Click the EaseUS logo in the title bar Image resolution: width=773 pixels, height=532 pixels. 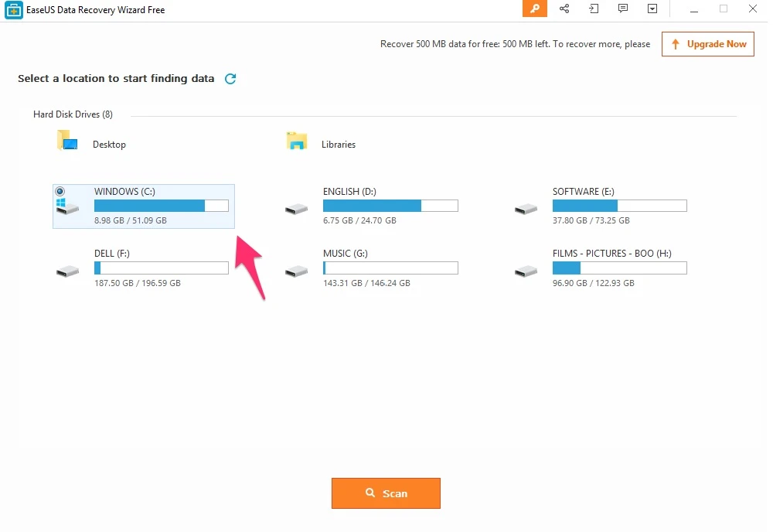coord(12,9)
